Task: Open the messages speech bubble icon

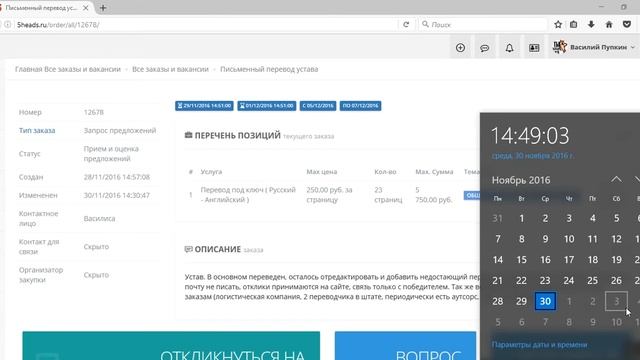Action: [x=484, y=48]
